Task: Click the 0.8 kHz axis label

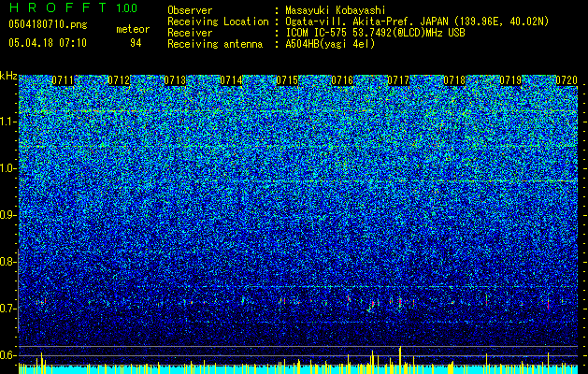Action: (x=7, y=262)
